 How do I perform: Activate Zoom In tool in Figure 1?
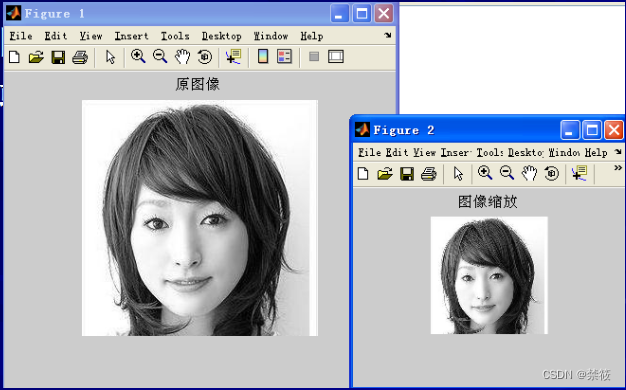tap(138, 57)
